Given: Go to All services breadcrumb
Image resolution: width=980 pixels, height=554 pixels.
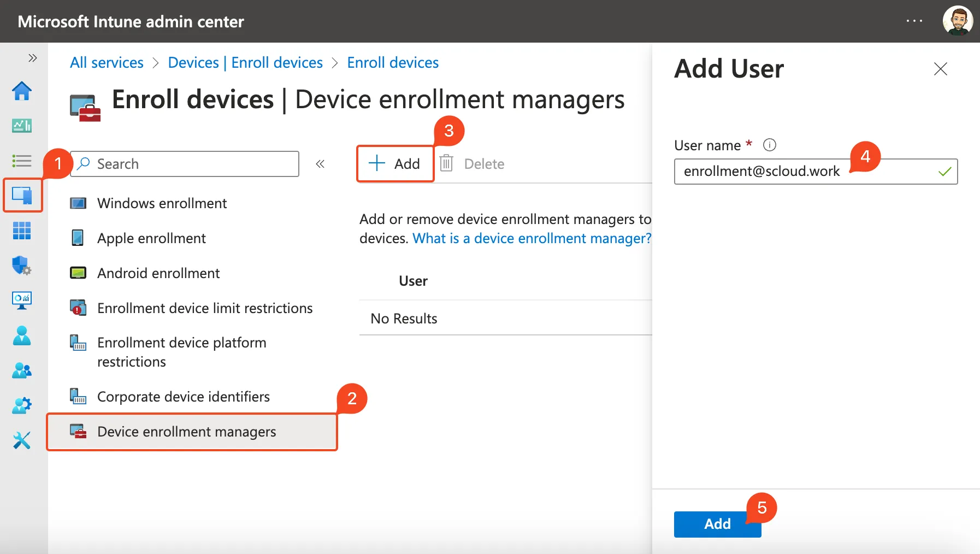Looking at the screenshot, I should [x=107, y=62].
